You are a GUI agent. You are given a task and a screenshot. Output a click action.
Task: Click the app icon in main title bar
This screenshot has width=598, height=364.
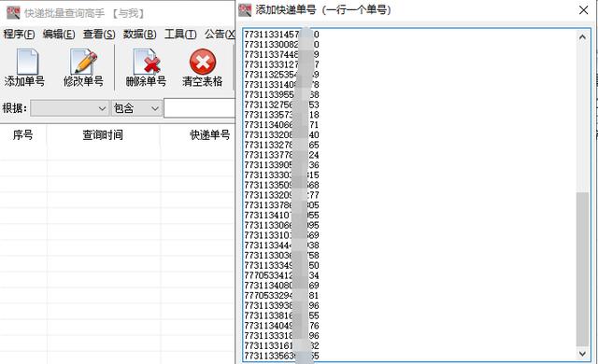pyautogui.click(x=13, y=13)
